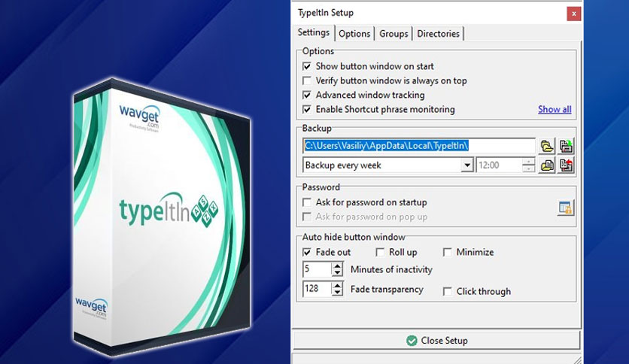Viewport: 629px width, 364px height.
Task: Click the Show all link
Action: pos(555,110)
